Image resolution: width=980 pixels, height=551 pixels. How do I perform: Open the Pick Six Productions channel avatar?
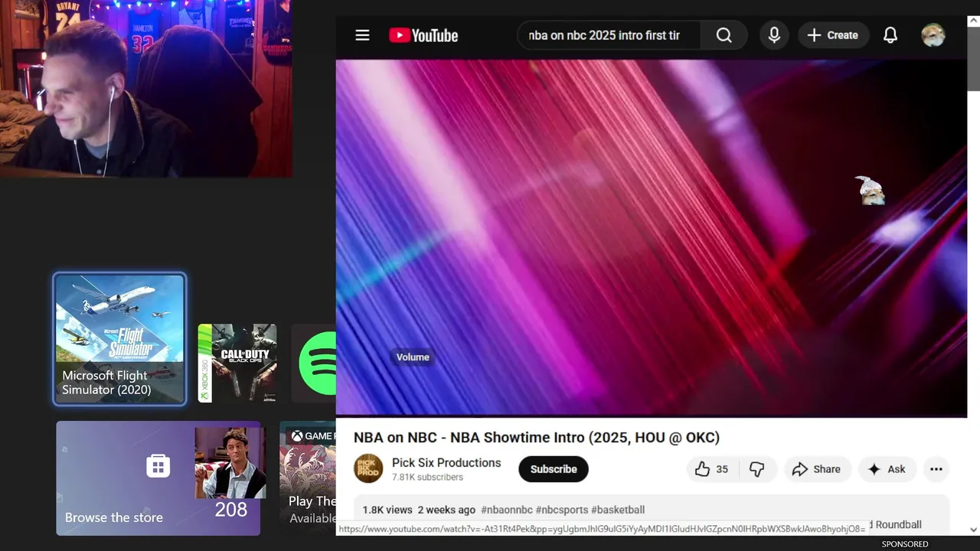[368, 468]
